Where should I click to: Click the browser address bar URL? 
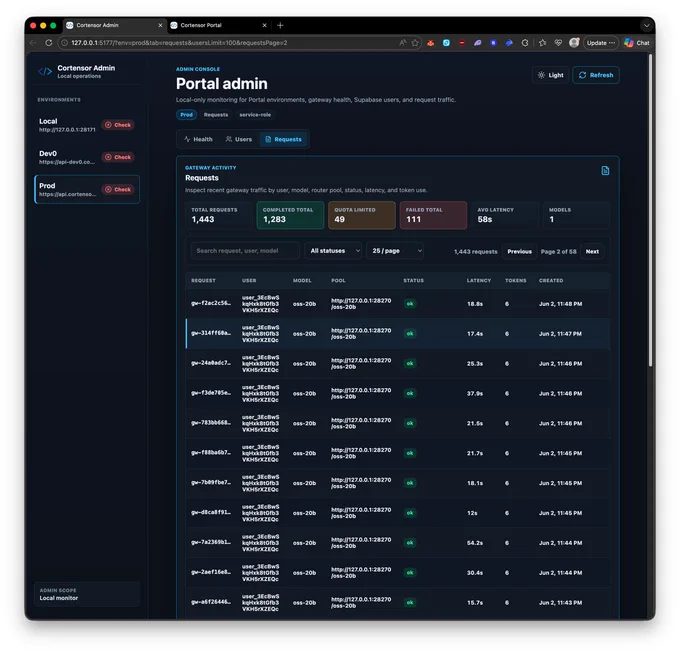[x=179, y=42]
